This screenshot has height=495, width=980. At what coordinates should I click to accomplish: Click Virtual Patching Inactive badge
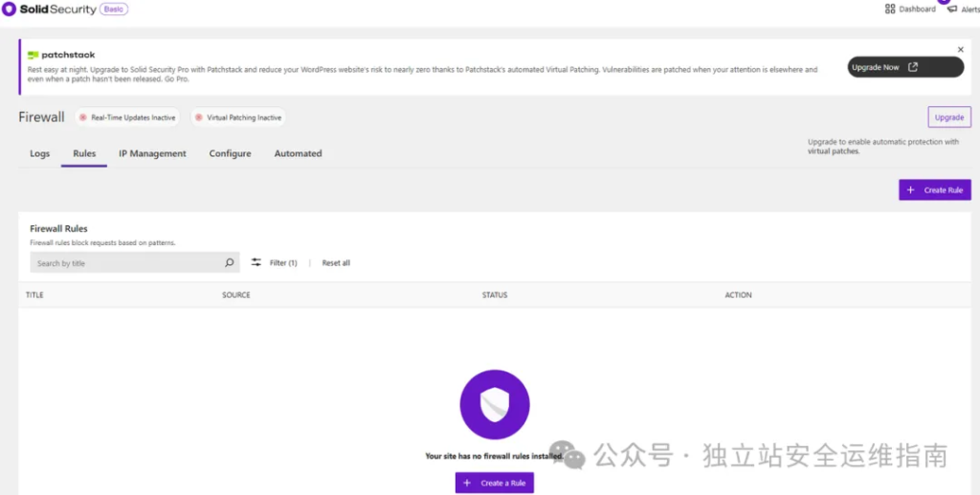click(238, 118)
